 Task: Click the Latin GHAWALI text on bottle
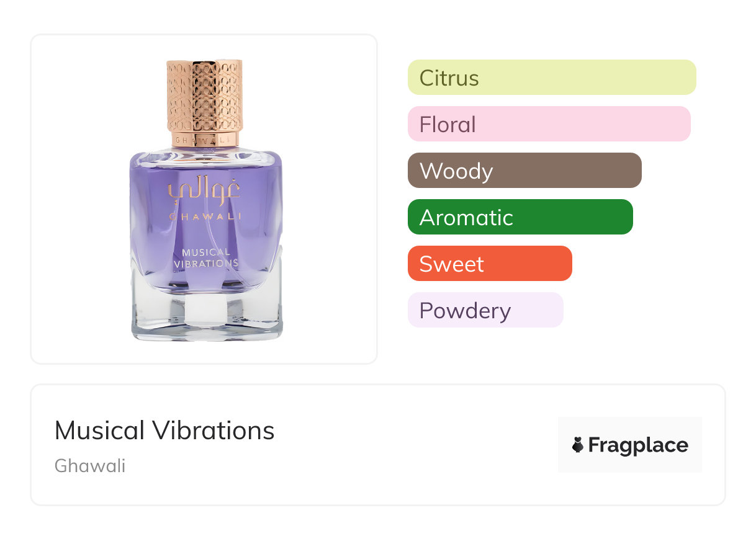(205, 217)
